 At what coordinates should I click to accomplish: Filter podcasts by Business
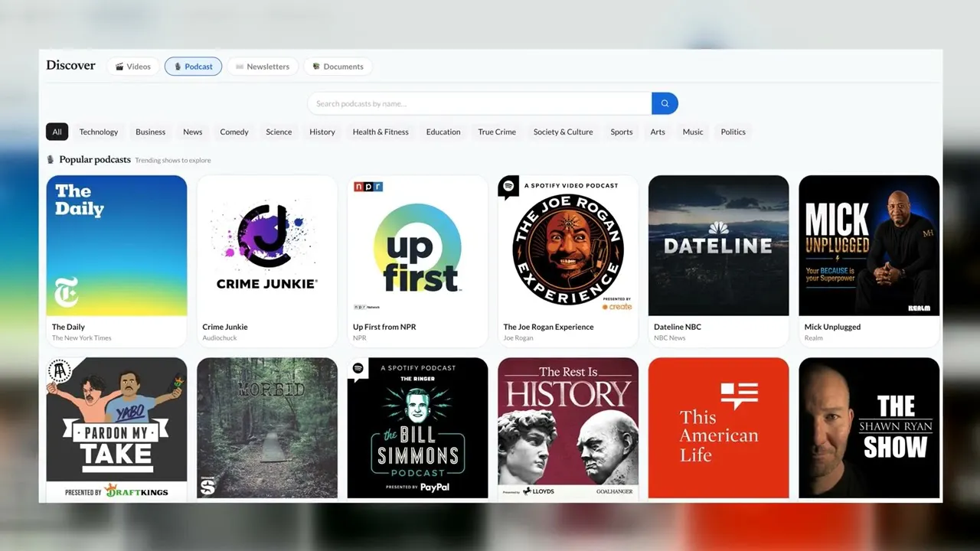point(151,132)
